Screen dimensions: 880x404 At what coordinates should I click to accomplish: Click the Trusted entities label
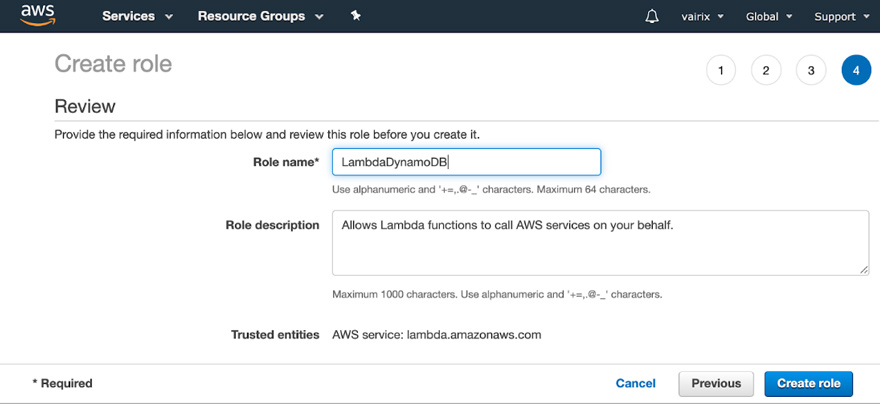(x=275, y=335)
